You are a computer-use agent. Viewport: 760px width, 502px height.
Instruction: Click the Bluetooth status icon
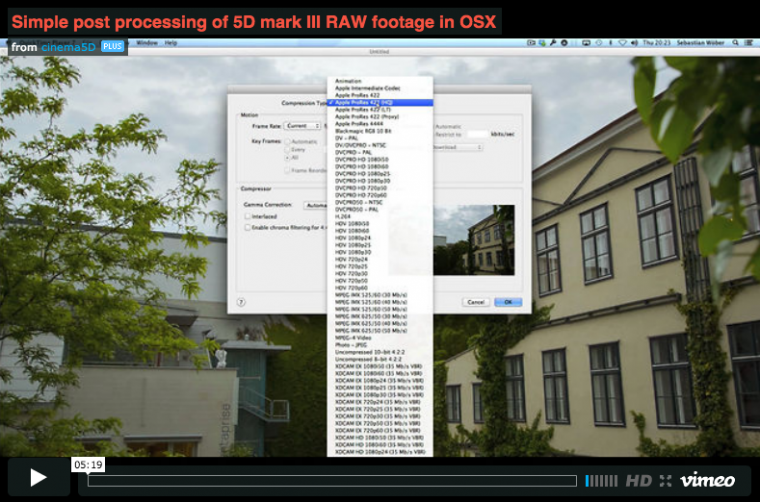click(611, 43)
